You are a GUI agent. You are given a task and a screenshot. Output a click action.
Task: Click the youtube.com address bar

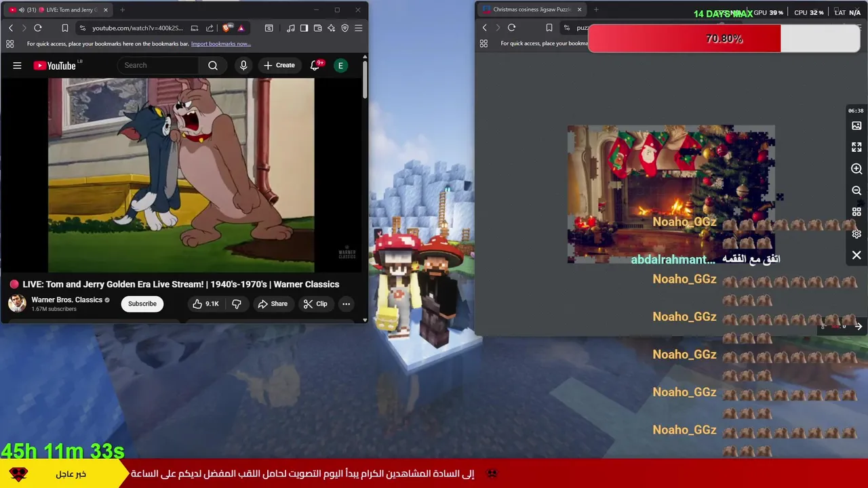pyautogui.click(x=138, y=28)
